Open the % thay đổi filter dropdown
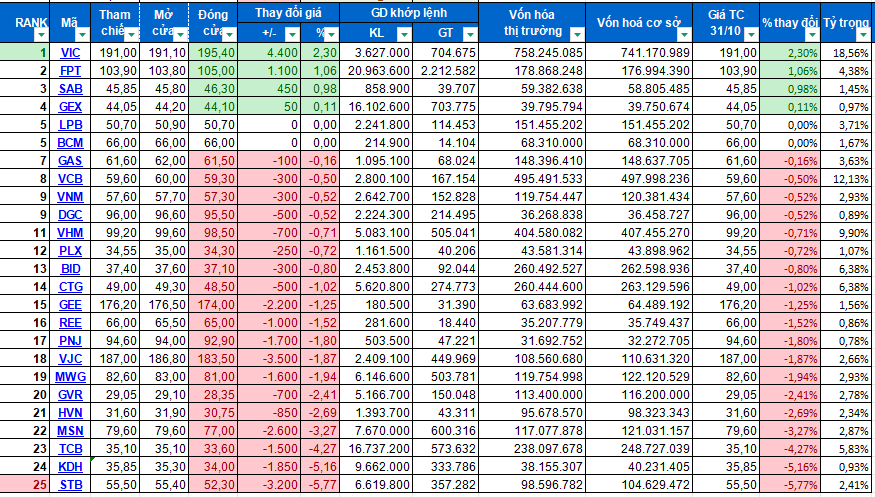Image resolution: width=875 pixels, height=497 pixels. 812,35
